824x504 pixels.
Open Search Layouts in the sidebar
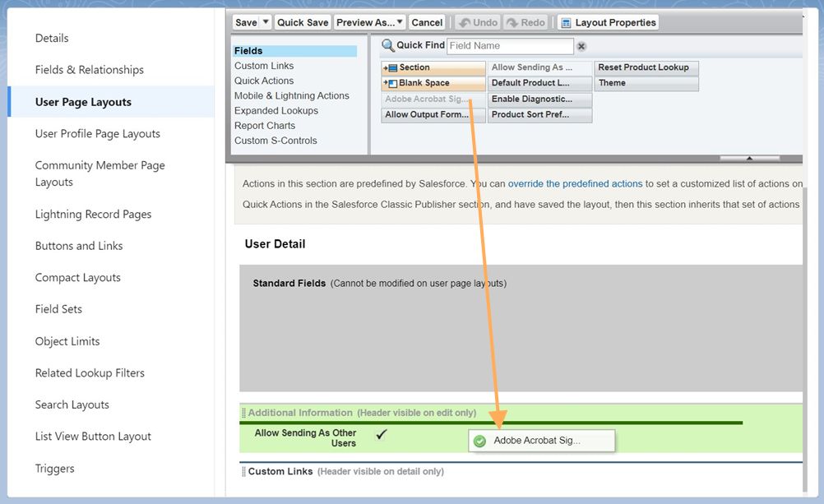[x=72, y=405]
